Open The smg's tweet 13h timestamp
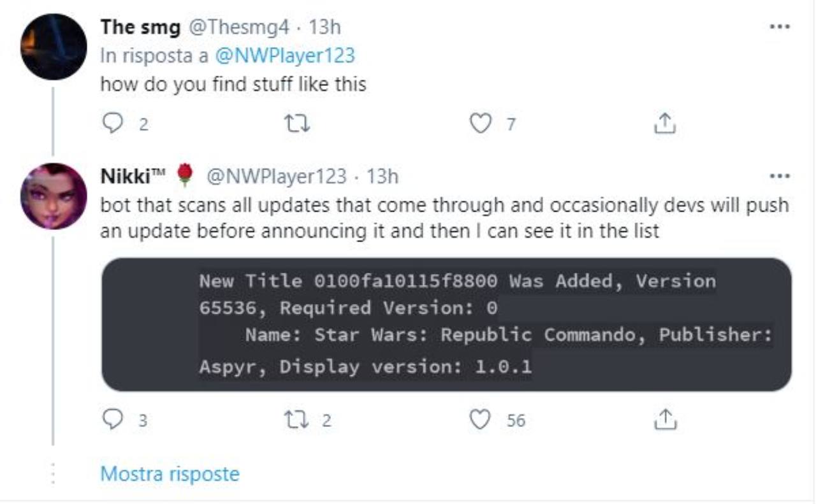 324,27
